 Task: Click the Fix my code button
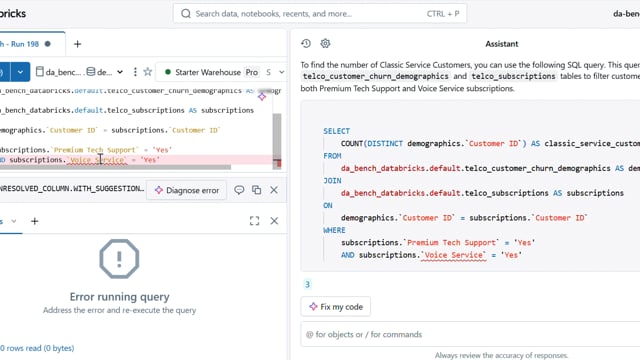point(336,307)
